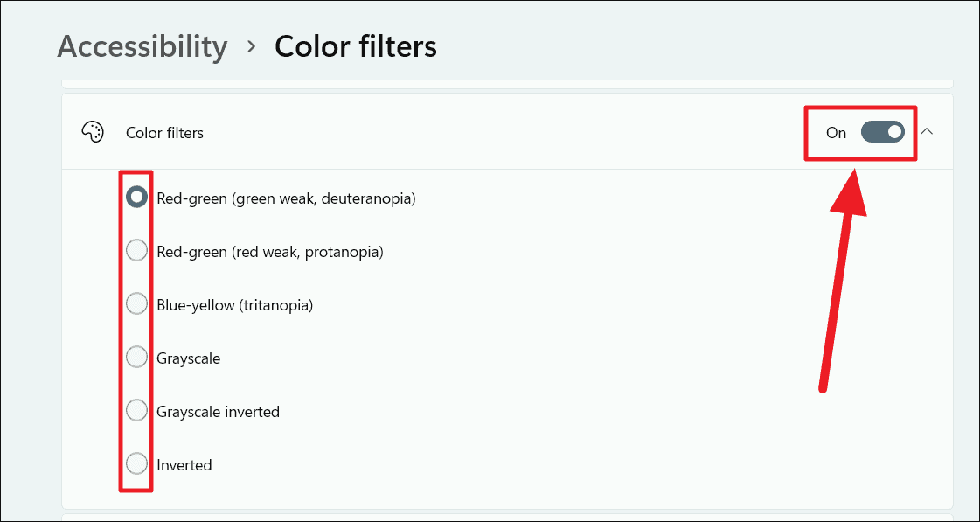The height and width of the screenshot is (522, 980).
Task: Select Red-green (green weak, deuteranopia)
Action: click(x=136, y=197)
